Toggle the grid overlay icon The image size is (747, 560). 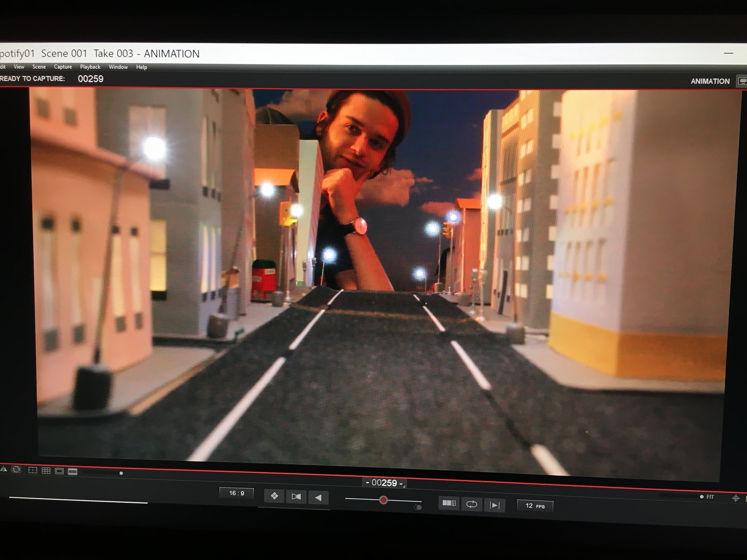click(x=46, y=470)
